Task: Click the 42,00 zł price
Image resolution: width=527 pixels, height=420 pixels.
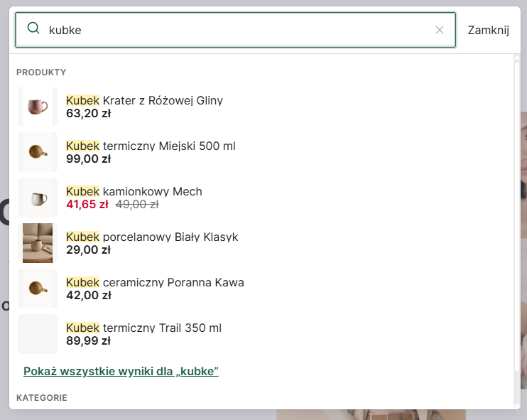Action: (x=88, y=295)
